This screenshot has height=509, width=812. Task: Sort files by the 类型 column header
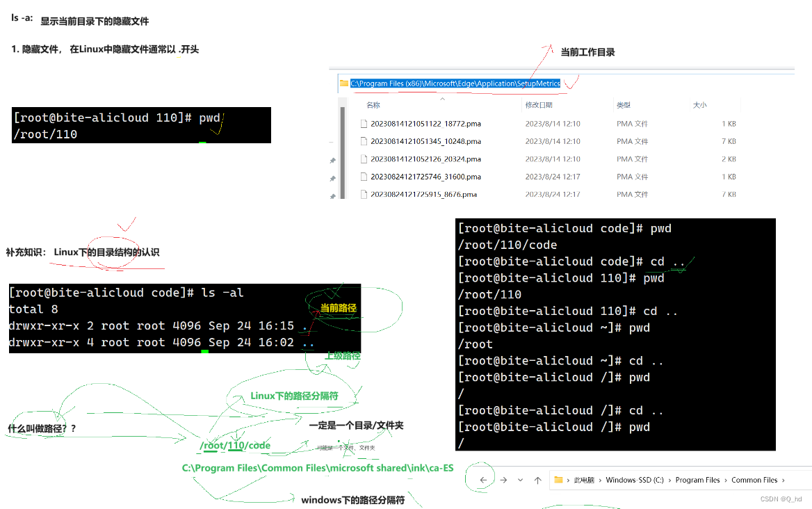pos(624,105)
